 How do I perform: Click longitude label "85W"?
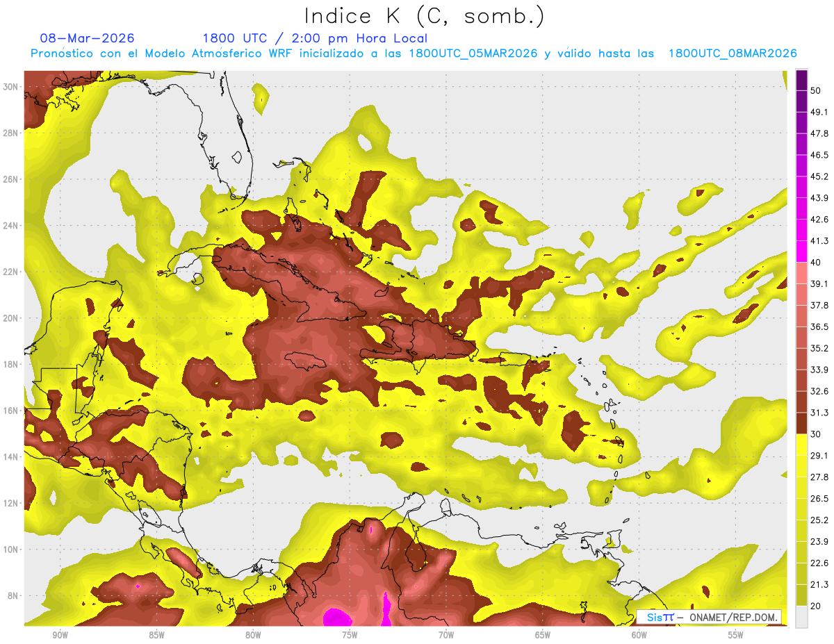[156, 636]
